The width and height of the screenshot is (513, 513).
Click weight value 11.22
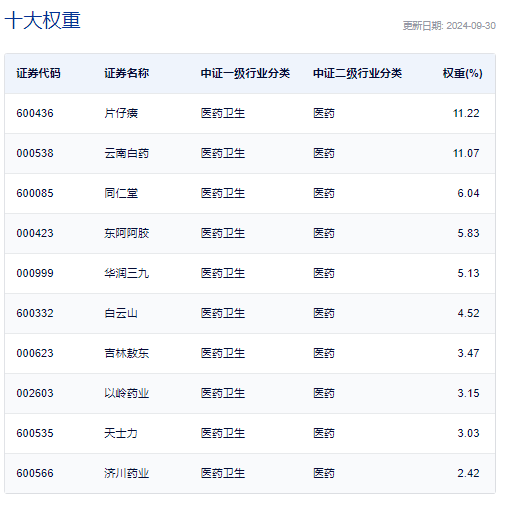pyautogui.click(x=466, y=113)
